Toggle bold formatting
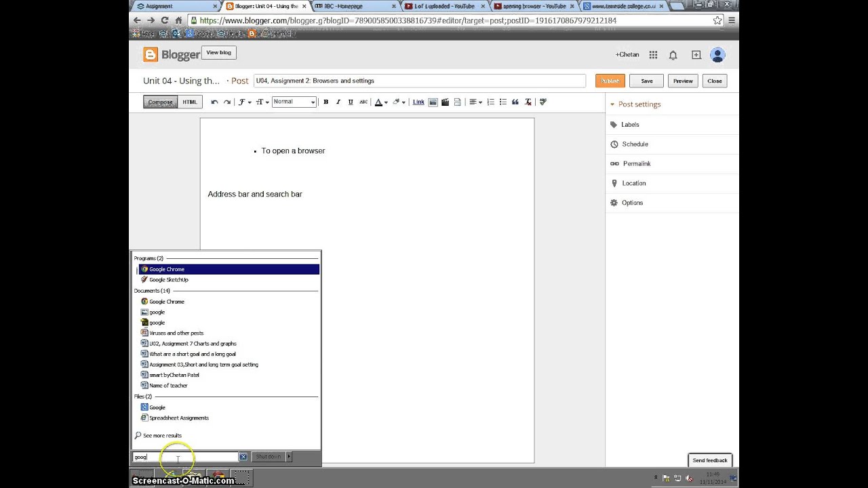The image size is (868, 488). tap(325, 102)
